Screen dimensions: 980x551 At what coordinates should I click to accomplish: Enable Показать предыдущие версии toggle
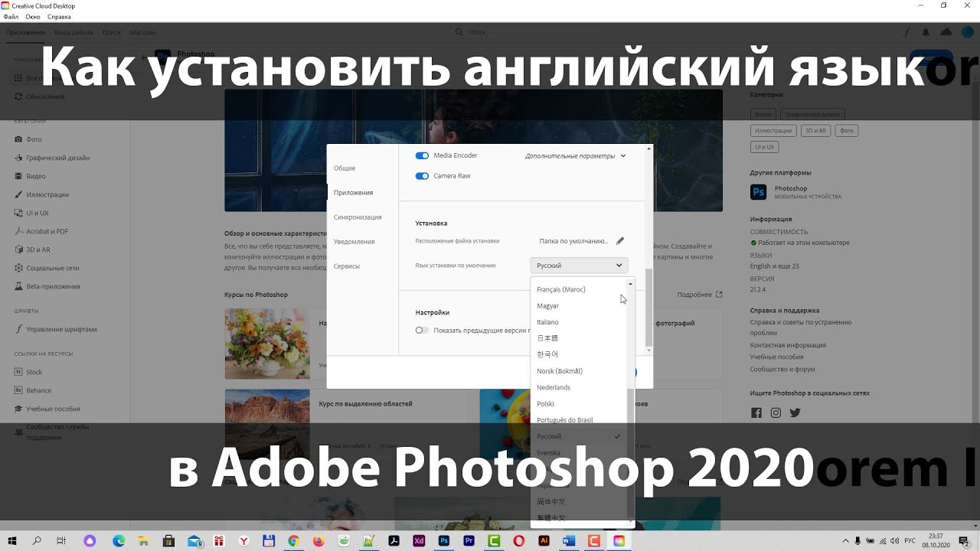coord(422,331)
